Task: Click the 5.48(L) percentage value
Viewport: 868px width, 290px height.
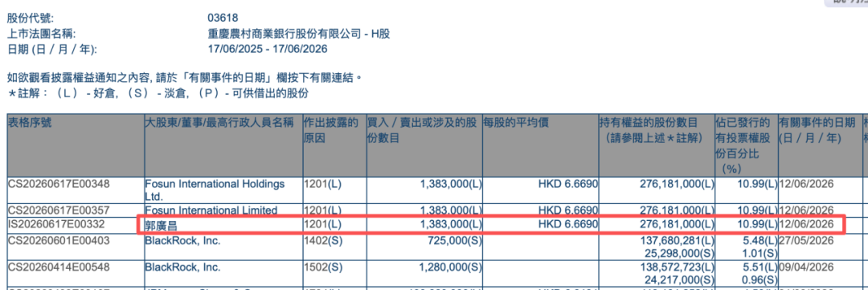Action: click(x=760, y=240)
